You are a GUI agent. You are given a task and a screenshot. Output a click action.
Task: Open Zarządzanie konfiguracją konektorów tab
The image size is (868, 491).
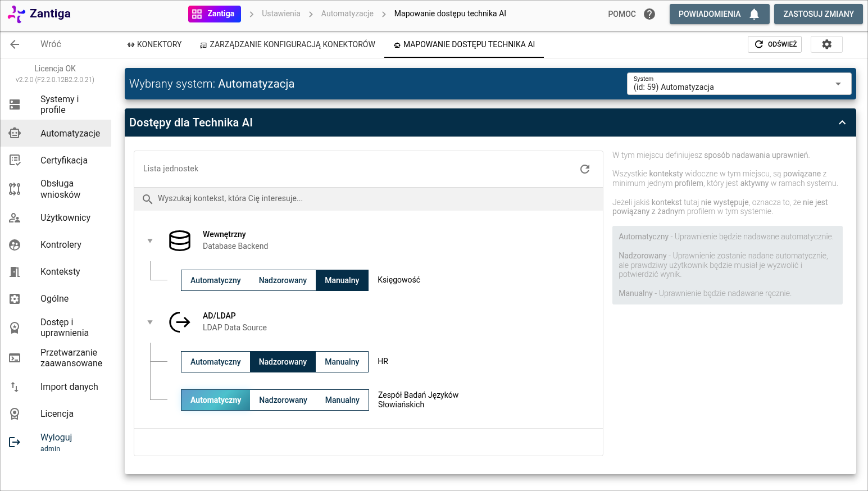(x=287, y=44)
